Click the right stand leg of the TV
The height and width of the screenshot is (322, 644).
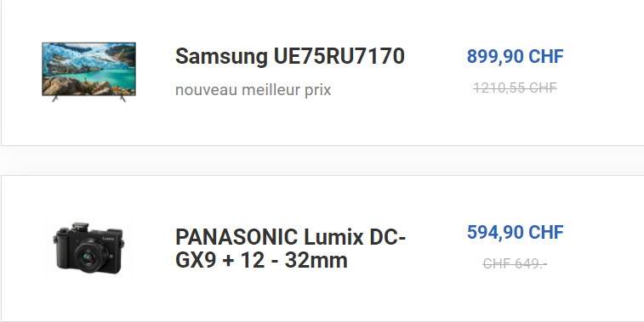(123, 99)
